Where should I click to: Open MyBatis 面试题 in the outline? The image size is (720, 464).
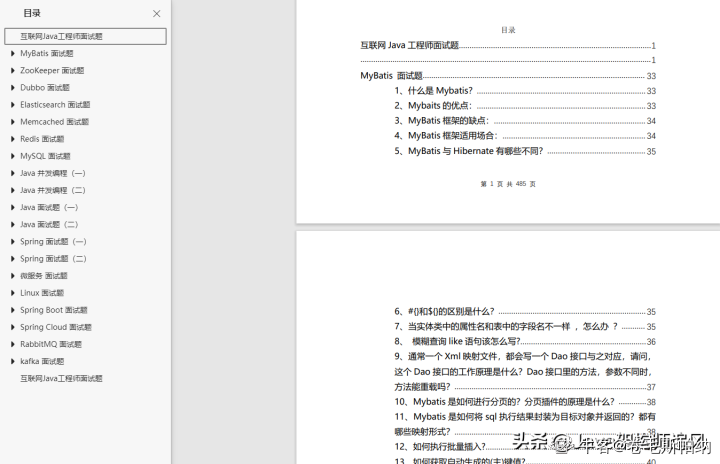47,53
